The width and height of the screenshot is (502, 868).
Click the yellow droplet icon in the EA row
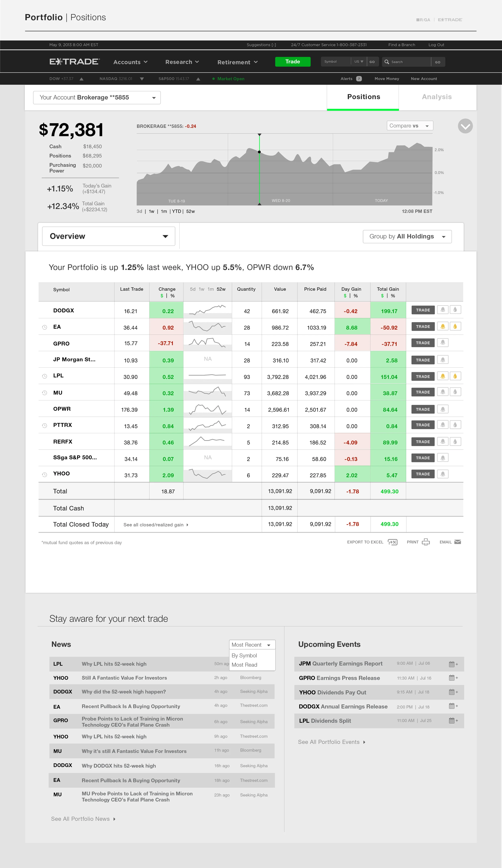tap(455, 326)
